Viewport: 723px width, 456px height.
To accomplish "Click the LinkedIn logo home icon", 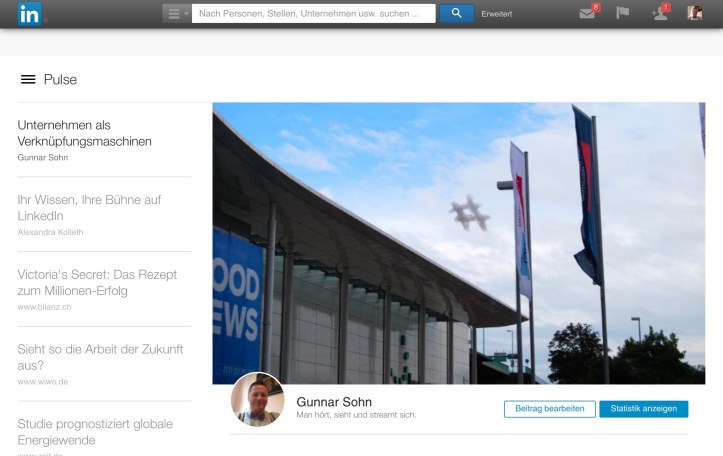I will (29, 13).
